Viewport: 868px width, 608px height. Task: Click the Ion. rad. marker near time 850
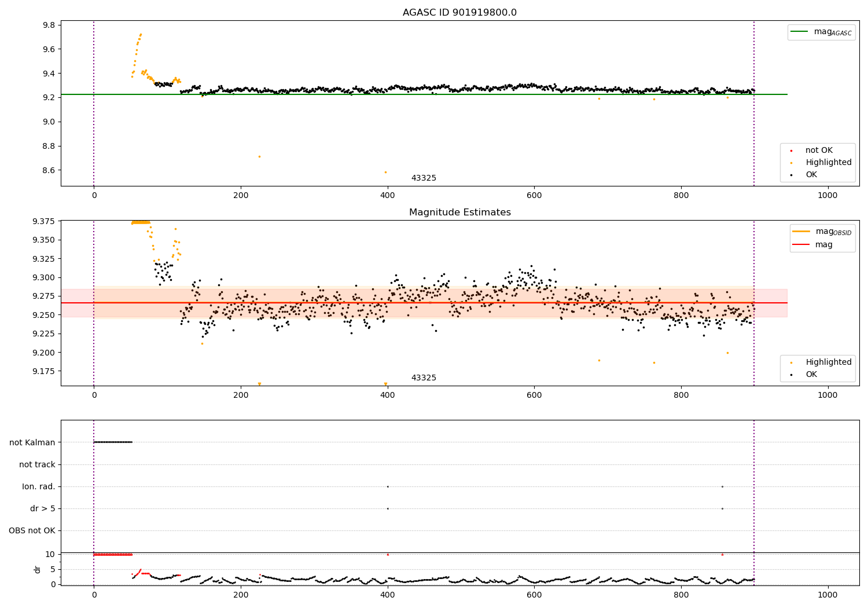point(722,486)
